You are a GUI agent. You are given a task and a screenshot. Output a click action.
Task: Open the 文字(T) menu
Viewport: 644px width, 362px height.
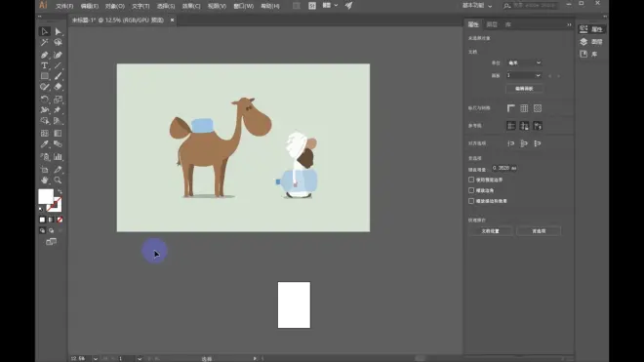click(141, 6)
